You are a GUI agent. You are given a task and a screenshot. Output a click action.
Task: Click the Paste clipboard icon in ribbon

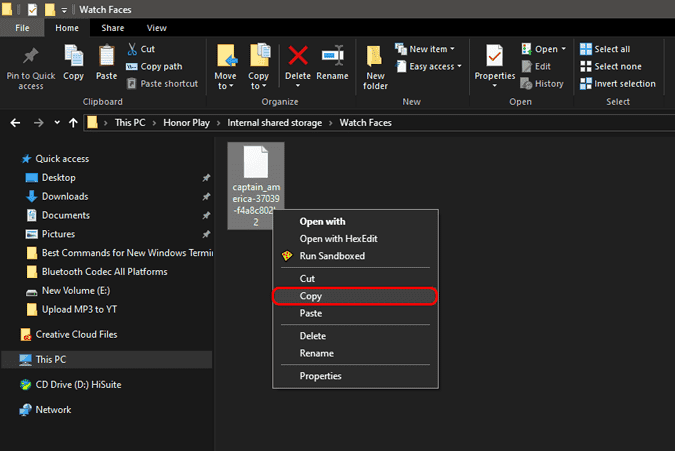point(106,62)
